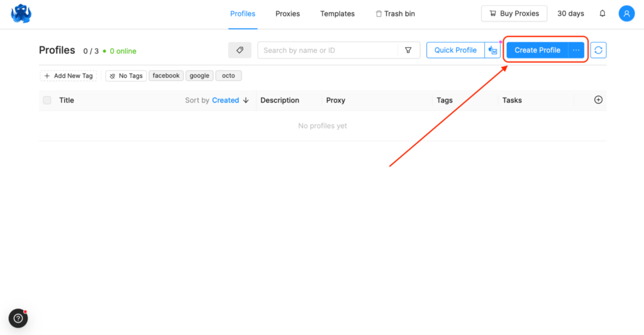Viewport: 644px width, 335px height.
Task: Open quick profile settings icon
Action: (493, 50)
